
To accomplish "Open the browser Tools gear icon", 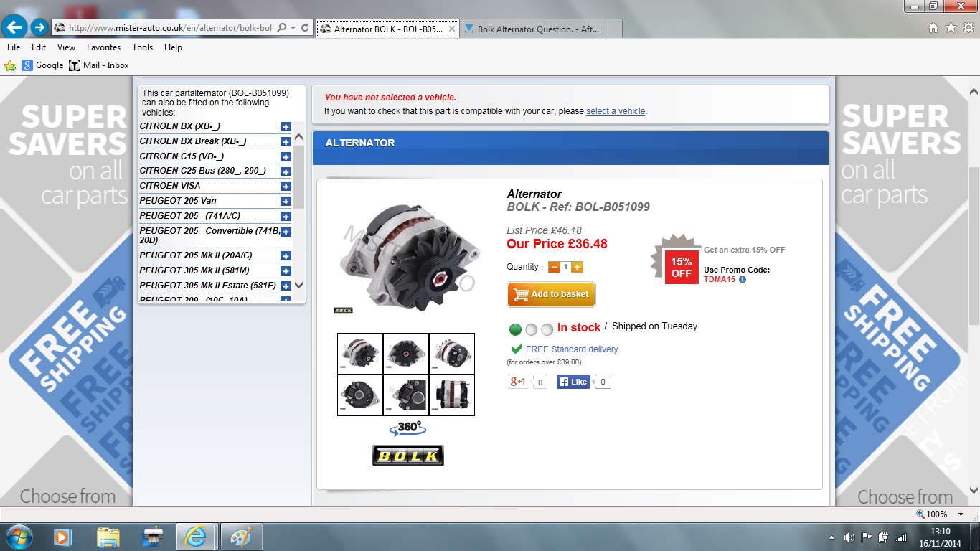I will 968,28.
